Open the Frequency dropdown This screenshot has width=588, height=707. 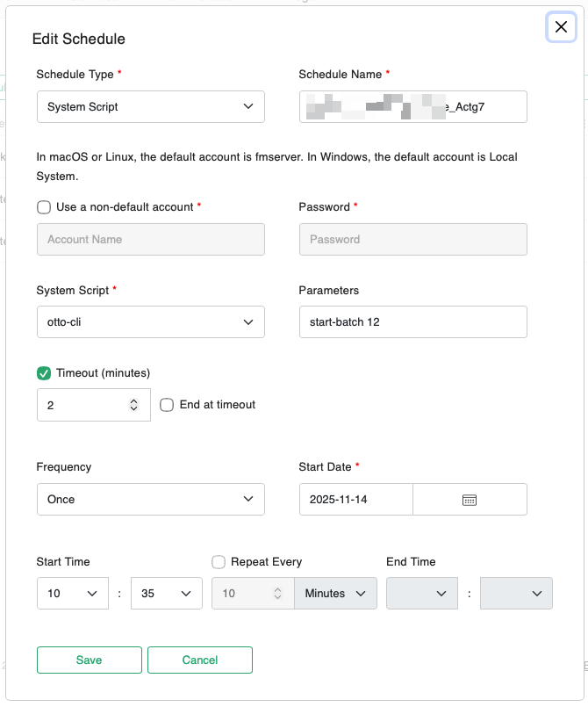coord(150,499)
